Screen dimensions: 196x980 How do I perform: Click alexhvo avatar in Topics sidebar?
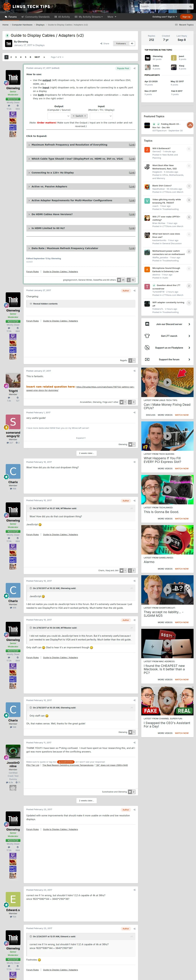[x=147, y=269]
